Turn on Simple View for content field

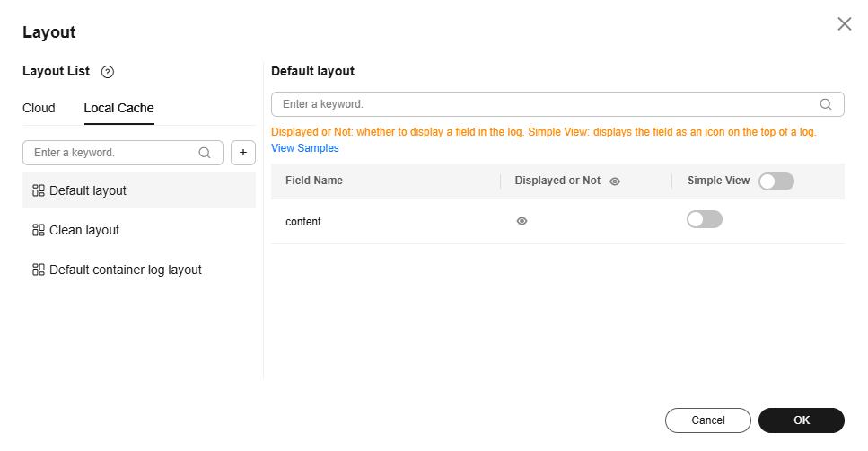coord(704,219)
